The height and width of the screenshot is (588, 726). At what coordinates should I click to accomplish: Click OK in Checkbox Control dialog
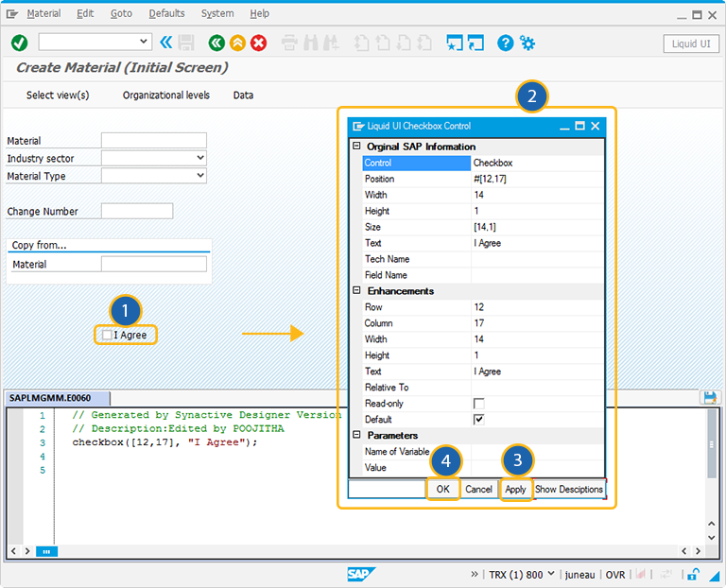click(x=442, y=490)
